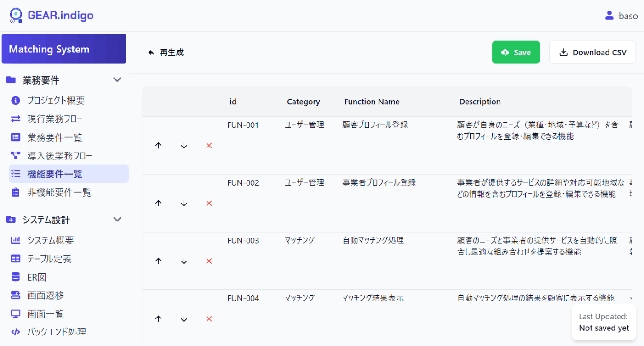Click FUN-003 description text
The height and width of the screenshot is (346, 644).
point(537,246)
